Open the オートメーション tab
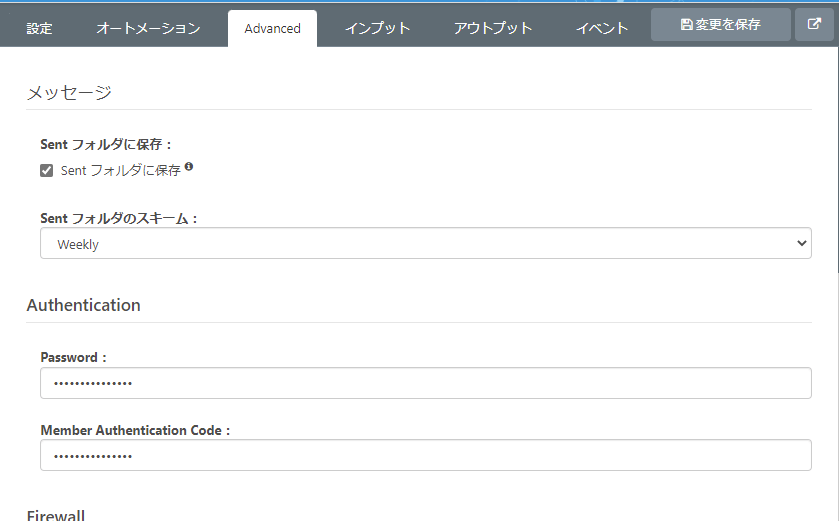The width and height of the screenshot is (839, 521). 148,29
